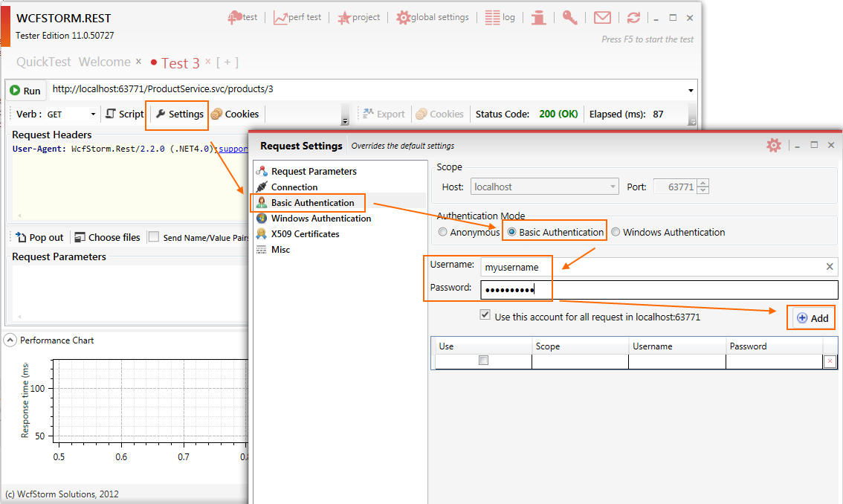The width and height of the screenshot is (843, 504).
Task: Open the test toolbar item
Action: pyautogui.click(x=242, y=17)
